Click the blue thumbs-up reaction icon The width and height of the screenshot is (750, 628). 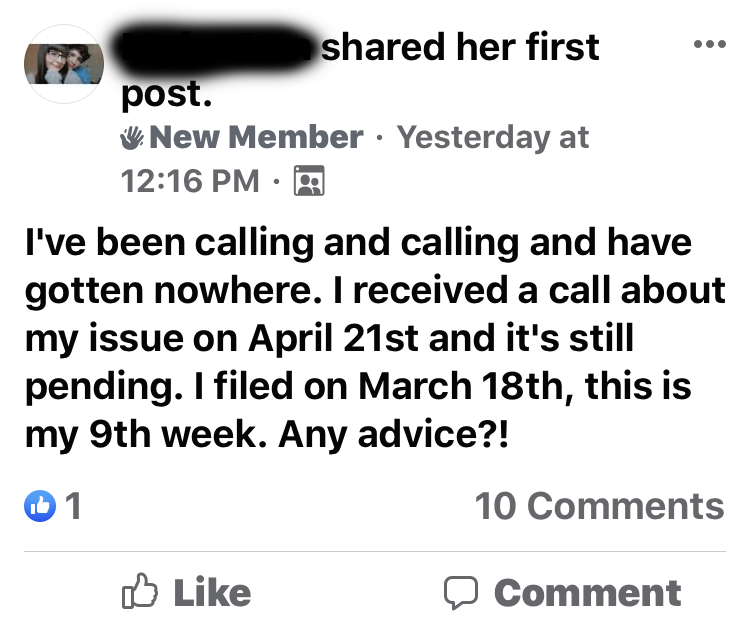[40, 506]
